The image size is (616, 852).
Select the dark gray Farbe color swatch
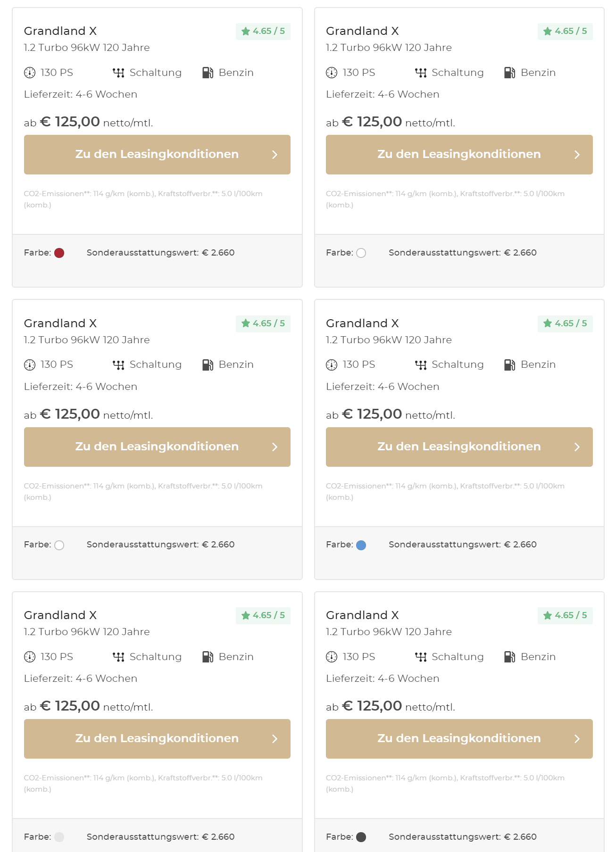[361, 837]
